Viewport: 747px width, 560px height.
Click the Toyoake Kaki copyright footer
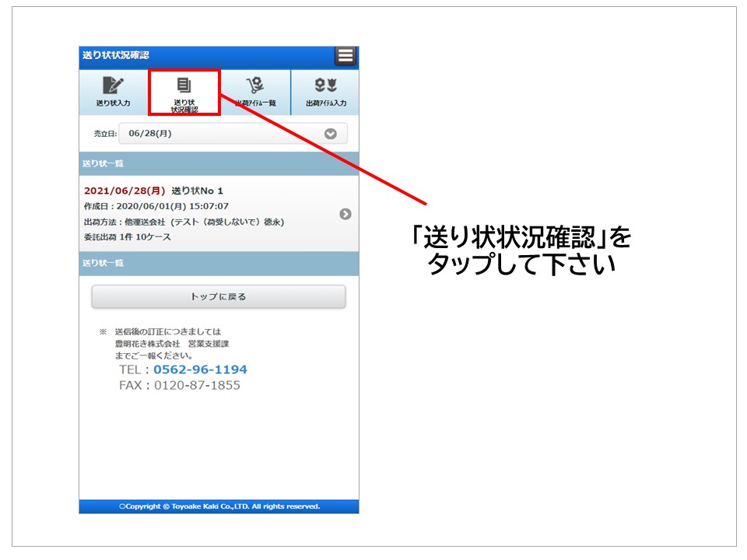[219, 506]
